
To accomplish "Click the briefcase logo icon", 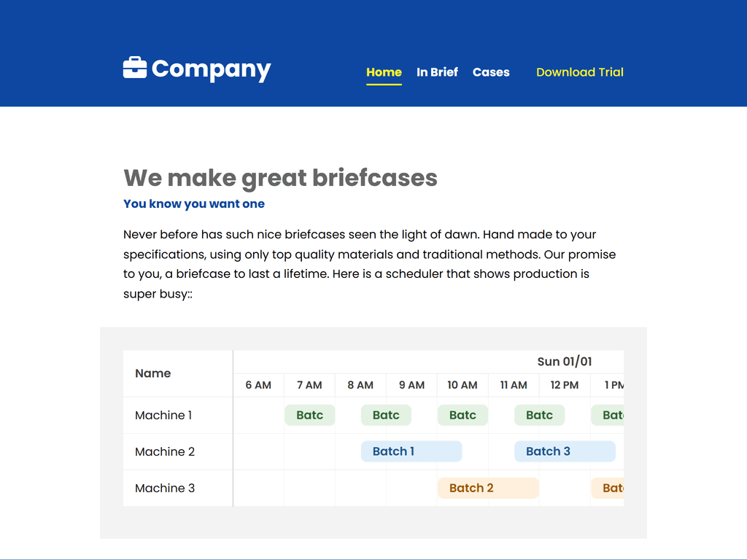I will click(135, 68).
